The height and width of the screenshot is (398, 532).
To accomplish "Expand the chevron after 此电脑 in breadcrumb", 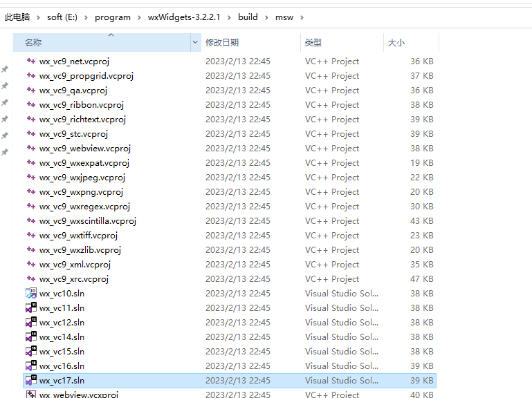I will click(38, 17).
